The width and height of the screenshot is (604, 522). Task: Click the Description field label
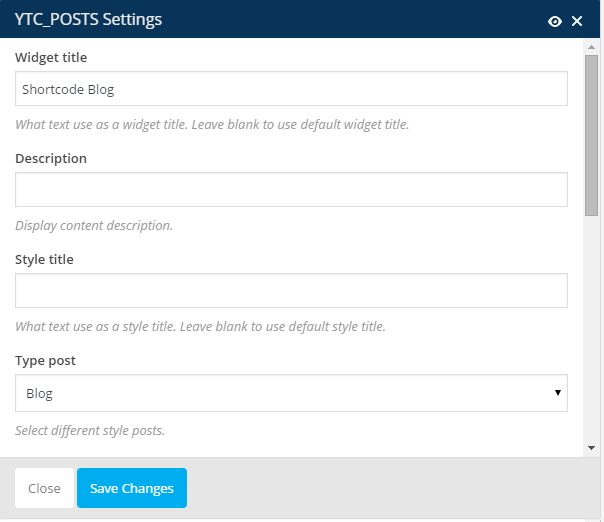(51, 158)
